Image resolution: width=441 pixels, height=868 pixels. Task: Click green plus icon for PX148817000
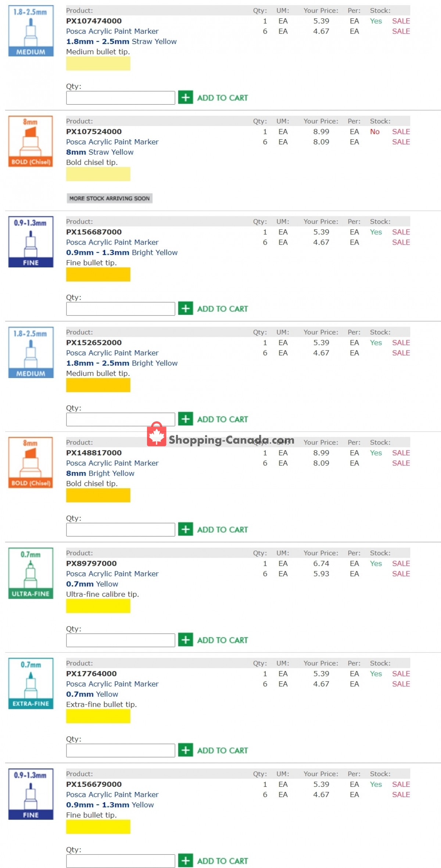click(x=186, y=529)
